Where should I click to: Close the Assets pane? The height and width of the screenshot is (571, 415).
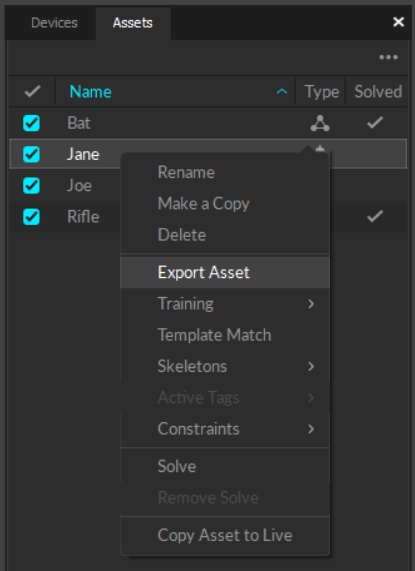tap(399, 22)
